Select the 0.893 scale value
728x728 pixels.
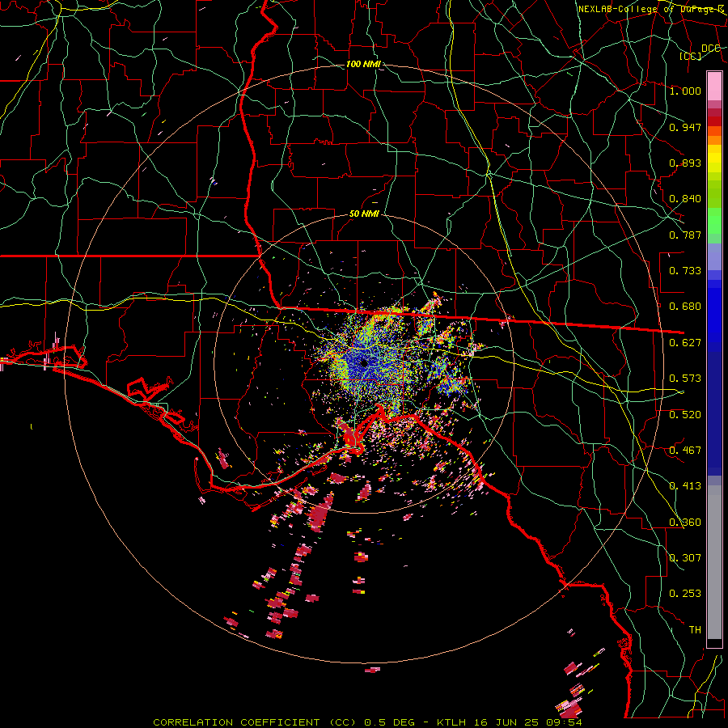pos(685,163)
